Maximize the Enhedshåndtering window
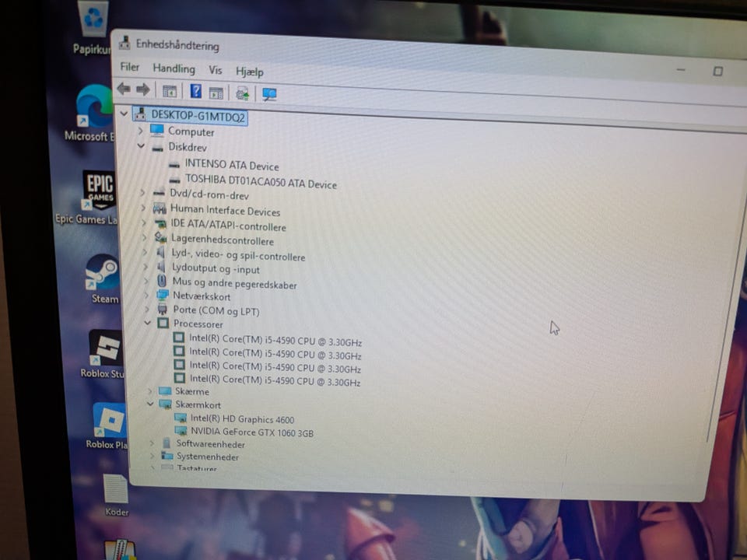The height and width of the screenshot is (560, 747). pyautogui.click(x=717, y=71)
